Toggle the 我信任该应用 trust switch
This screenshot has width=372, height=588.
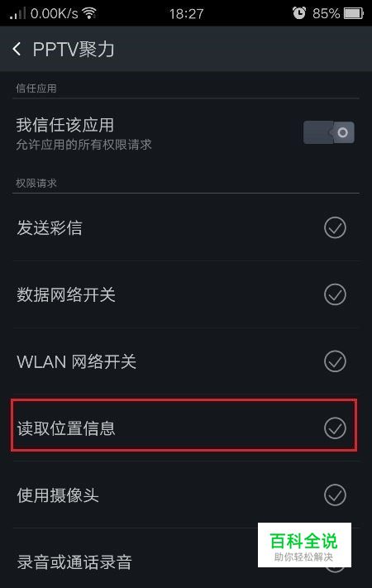pyautogui.click(x=329, y=132)
